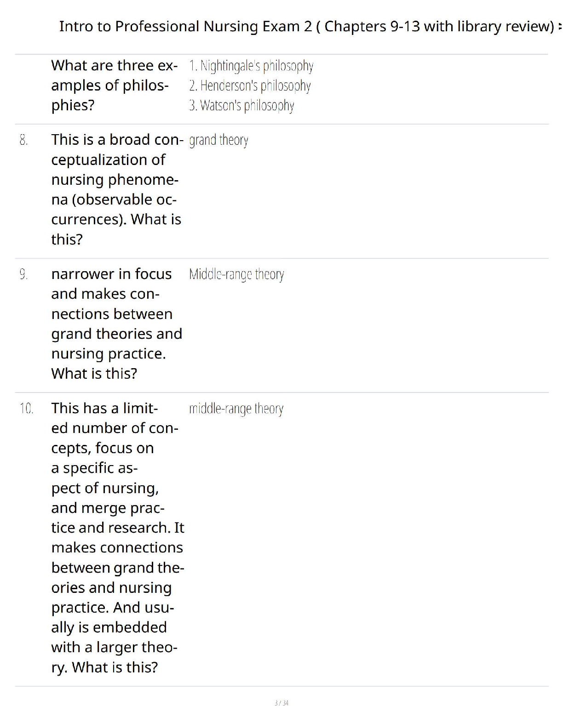Select item number 8
The width and height of the screenshot is (563, 728).
tap(24, 140)
